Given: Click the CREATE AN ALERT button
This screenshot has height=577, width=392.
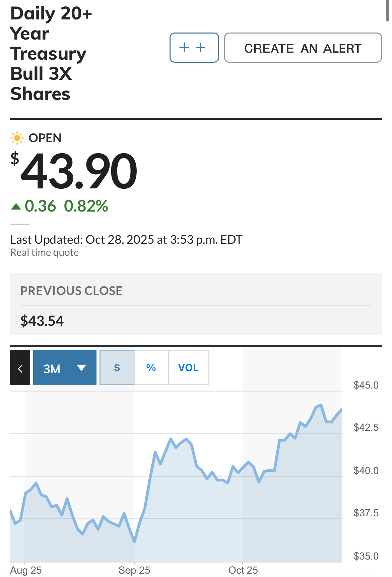Looking at the screenshot, I should click(x=303, y=48).
